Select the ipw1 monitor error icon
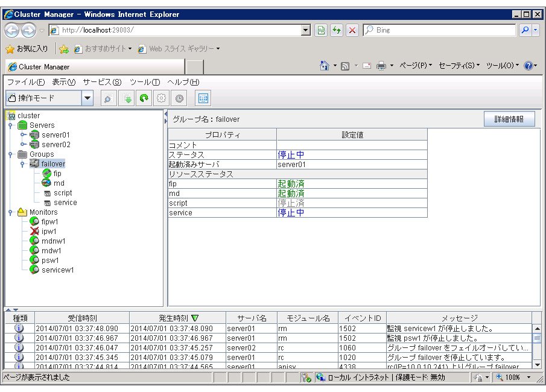This screenshot has height=392, width=546. point(34,231)
